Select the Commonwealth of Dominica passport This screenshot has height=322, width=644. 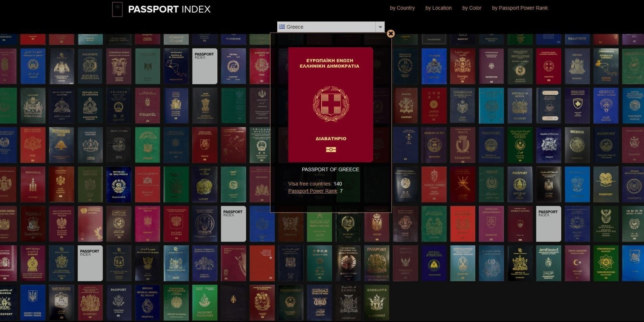click(61, 66)
